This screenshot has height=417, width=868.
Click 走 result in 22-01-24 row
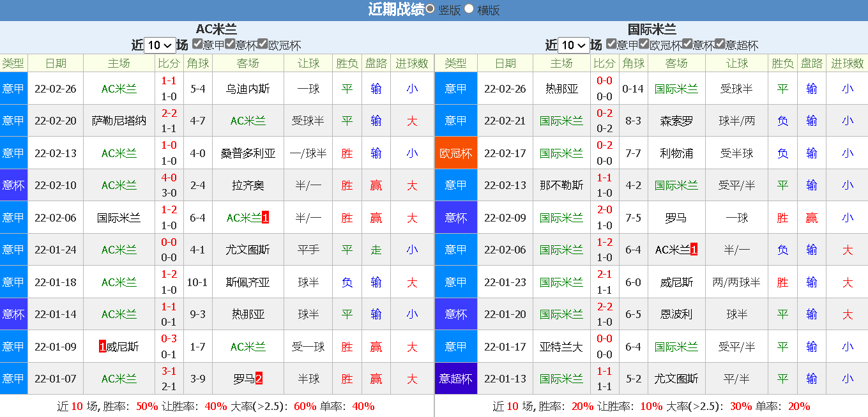[376, 250]
